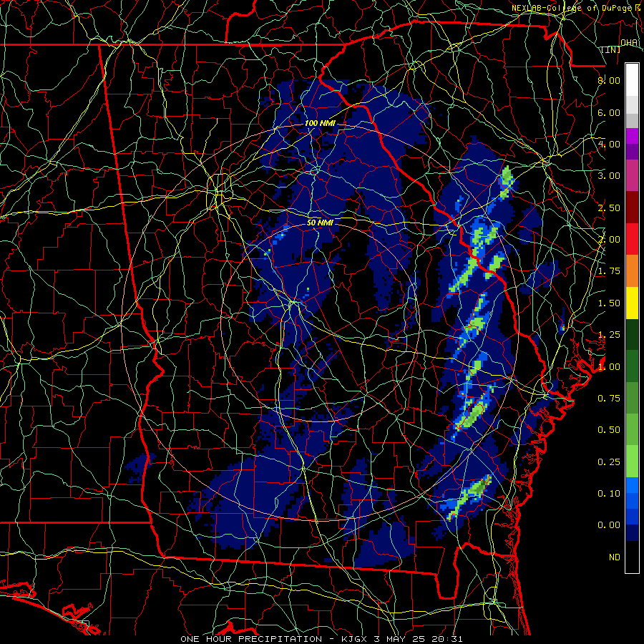This screenshot has height=644, width=644.
Task: Click the white 8.00 inch legend swatch
Action: (632, 80)
